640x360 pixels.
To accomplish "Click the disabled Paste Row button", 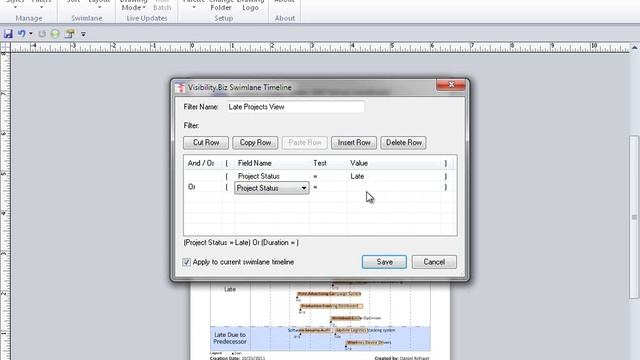I will pyautogui.click(x=304, y=142).
